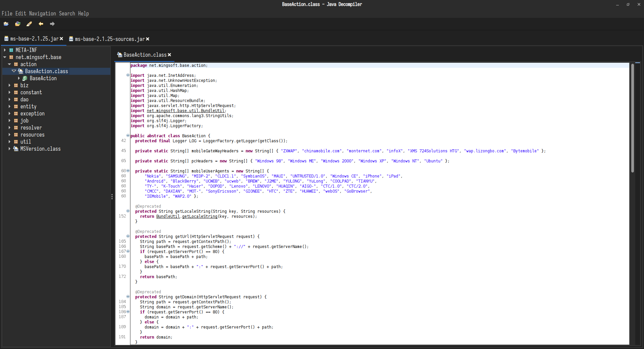The height and width of the screenshot is (349, 644).
Task: Click the editor vertical scrollbar thumb
Action: 633,118
